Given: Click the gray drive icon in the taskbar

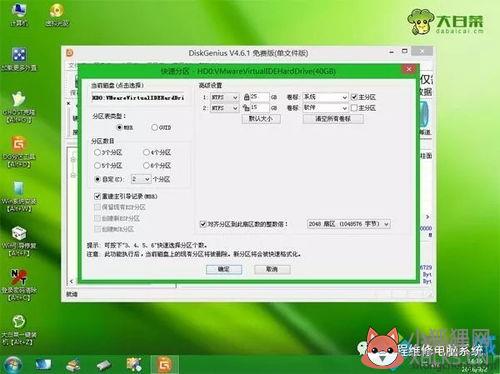Looking at the screenshot, I should [104, 365].
